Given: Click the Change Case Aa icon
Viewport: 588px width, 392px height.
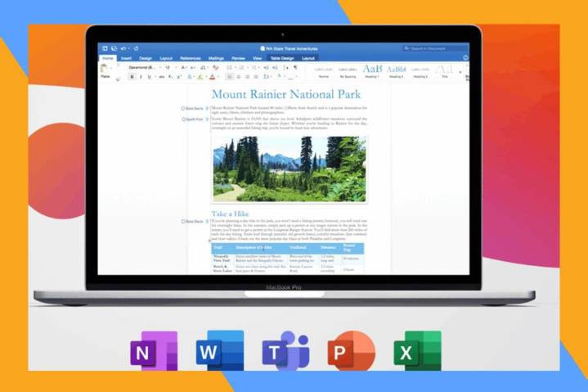Looking at the screenshot, I should point(203,68).
